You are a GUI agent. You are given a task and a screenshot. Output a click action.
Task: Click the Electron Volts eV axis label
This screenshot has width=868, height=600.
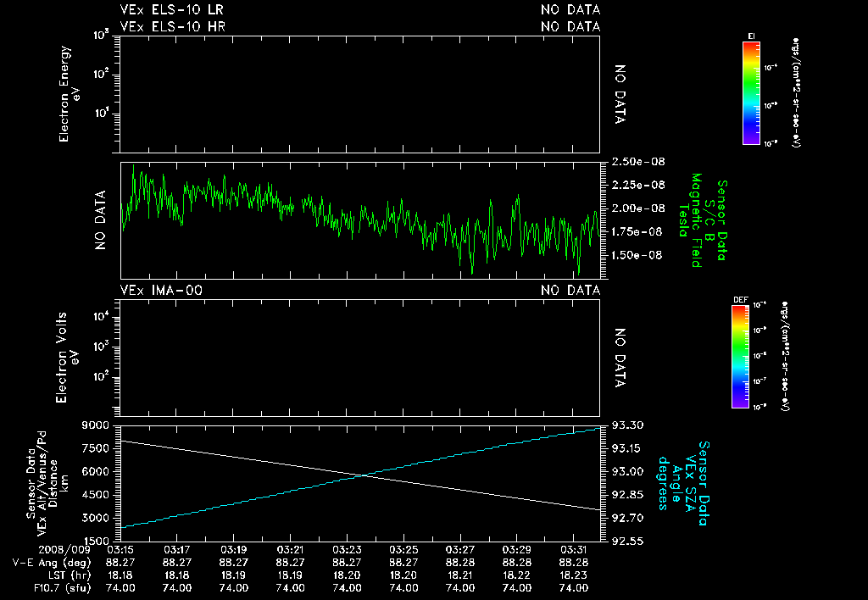pyautogui.click(x=66, y=358)
